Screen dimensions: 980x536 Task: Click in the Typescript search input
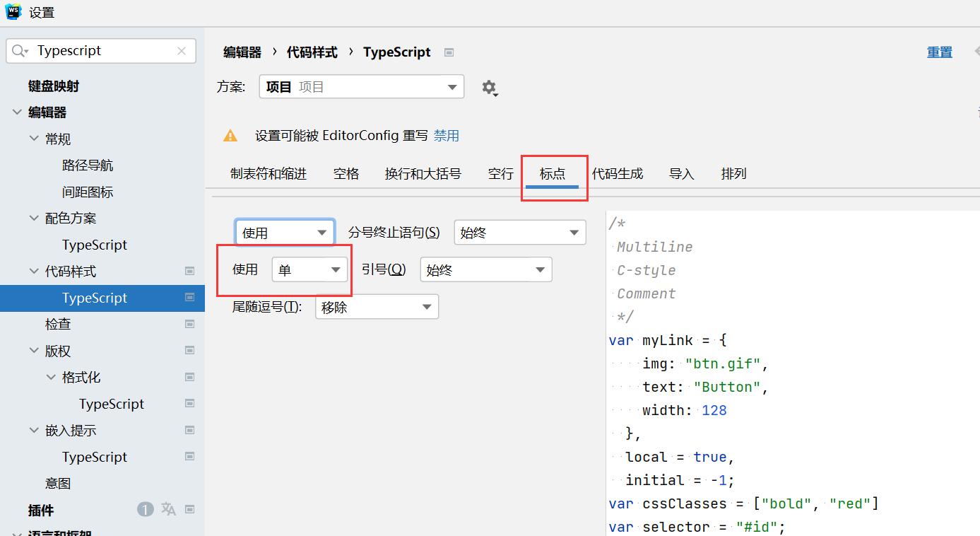click(x=102, y=51)
